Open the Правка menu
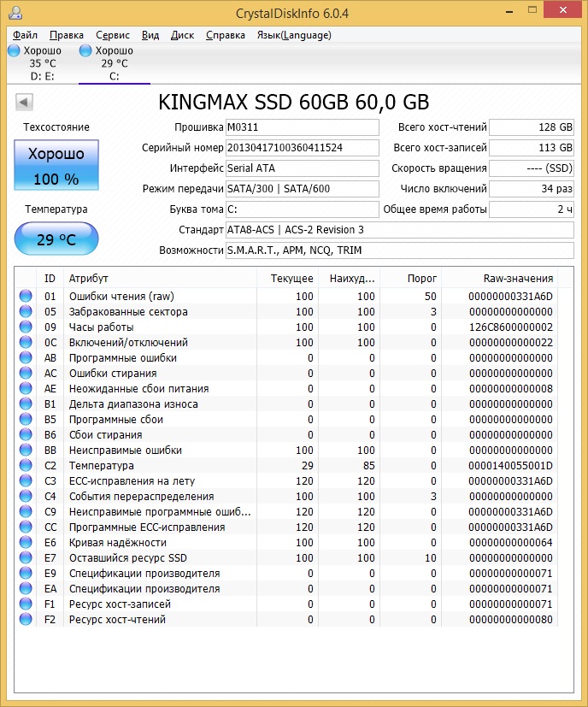Viewport: 588px width, 707px height. (67, 35)
